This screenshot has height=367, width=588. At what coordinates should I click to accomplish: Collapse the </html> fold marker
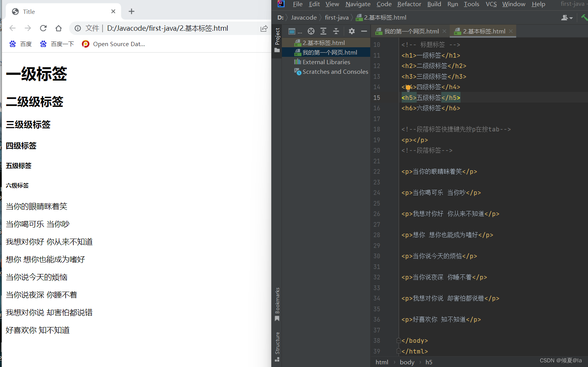pyautogui.click(x=399, y=351)
